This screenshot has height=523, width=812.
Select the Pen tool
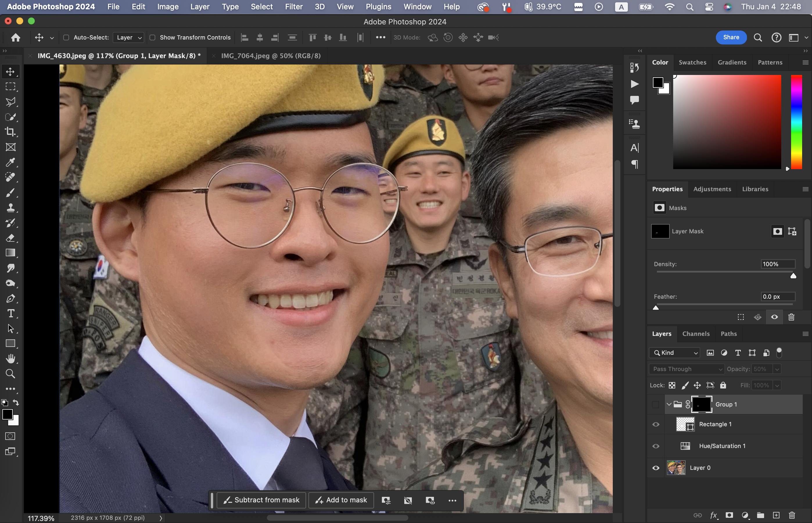pyautogui.click(x=10, y=298)
